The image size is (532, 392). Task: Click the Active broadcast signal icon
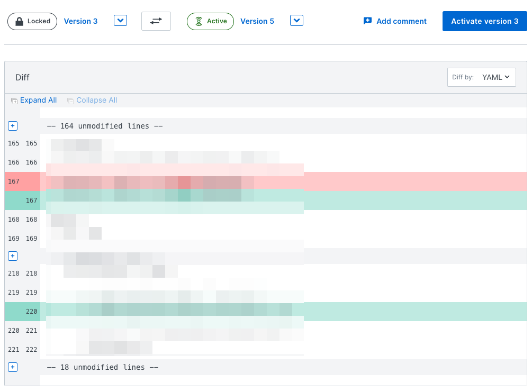199,22
